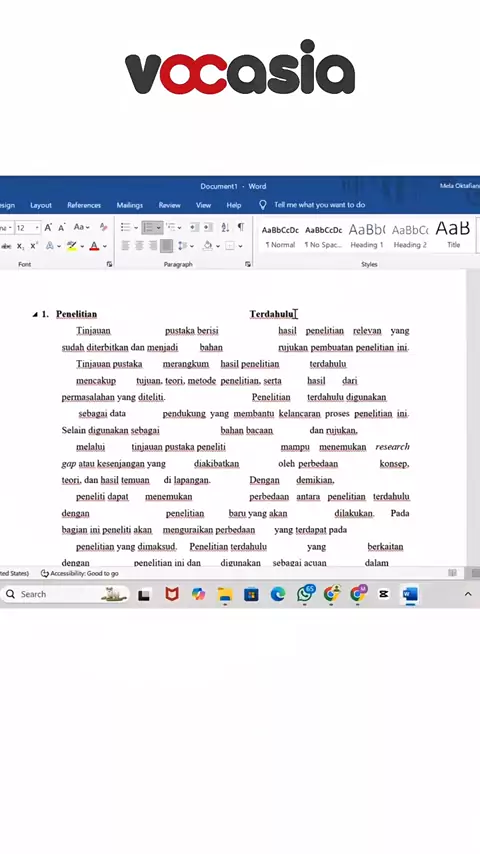Screen dimensions: 480x854
Task: Decrease paragraph indent
Action: (193, 228)
